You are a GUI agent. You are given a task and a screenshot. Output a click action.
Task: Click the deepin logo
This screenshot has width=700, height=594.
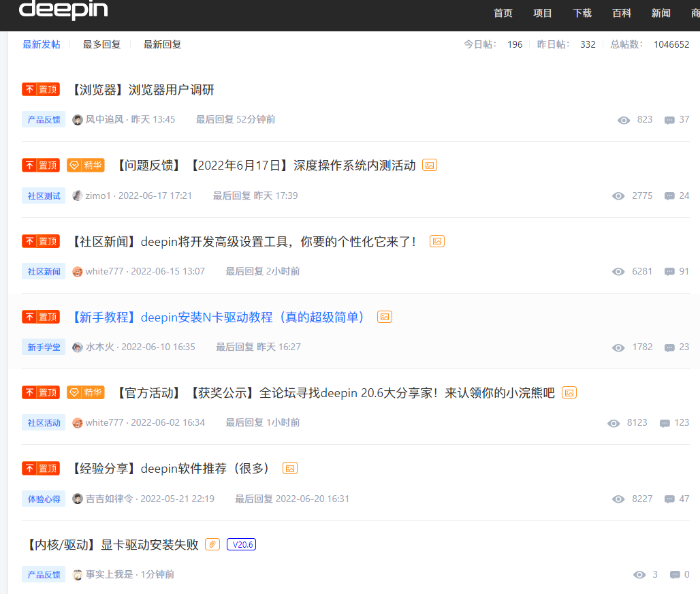click(x=63, y=10)
